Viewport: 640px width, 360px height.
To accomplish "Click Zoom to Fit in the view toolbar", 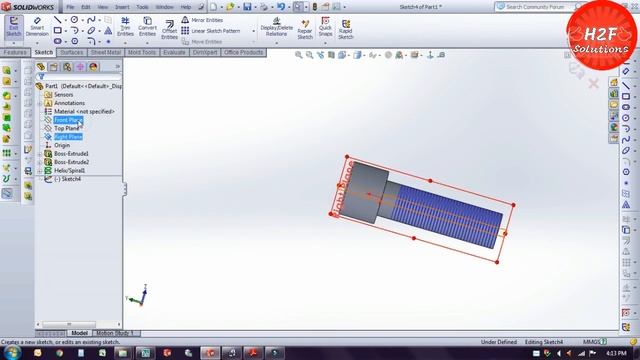I will [x=299, y=55].
